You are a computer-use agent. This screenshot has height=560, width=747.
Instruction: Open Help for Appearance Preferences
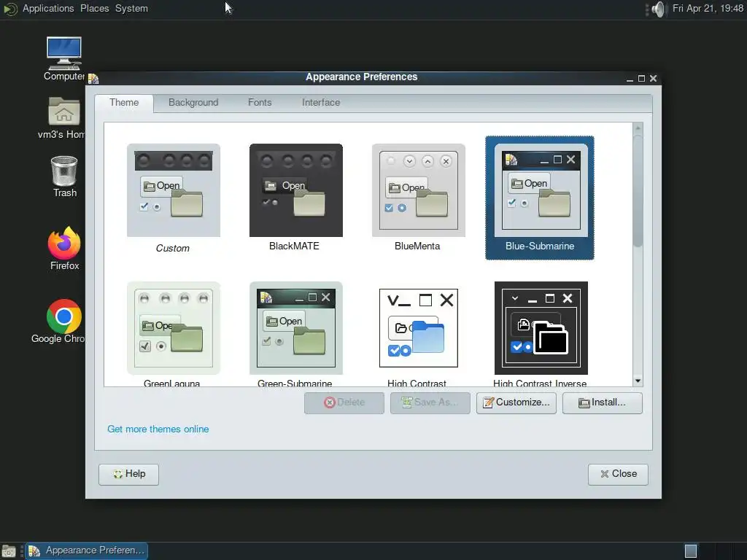tap(128, 474)
